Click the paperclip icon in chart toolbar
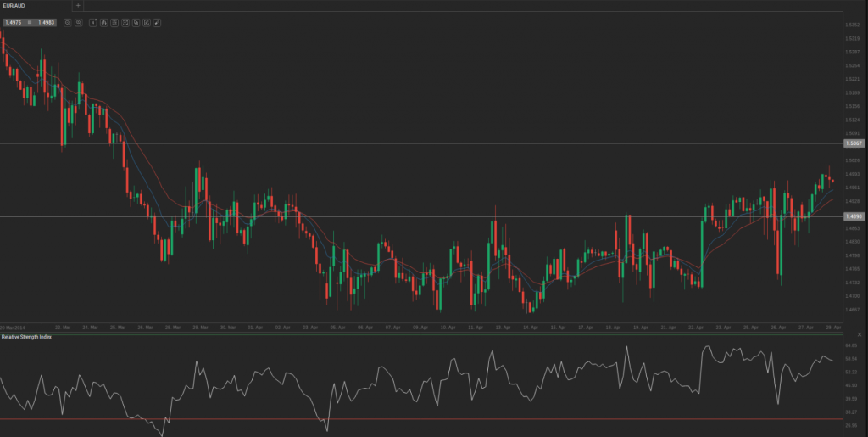Viewport: 868px width, 437px height. coord(136,22)
